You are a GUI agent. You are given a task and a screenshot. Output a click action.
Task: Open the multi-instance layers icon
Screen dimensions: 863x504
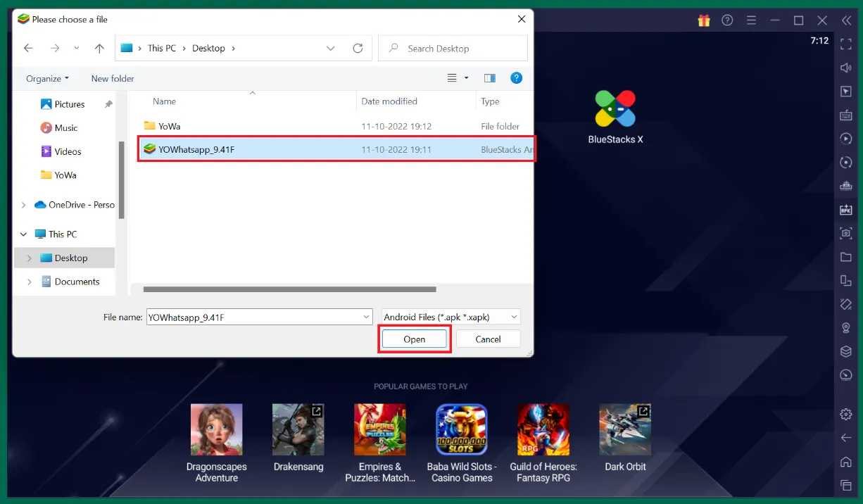846,351
